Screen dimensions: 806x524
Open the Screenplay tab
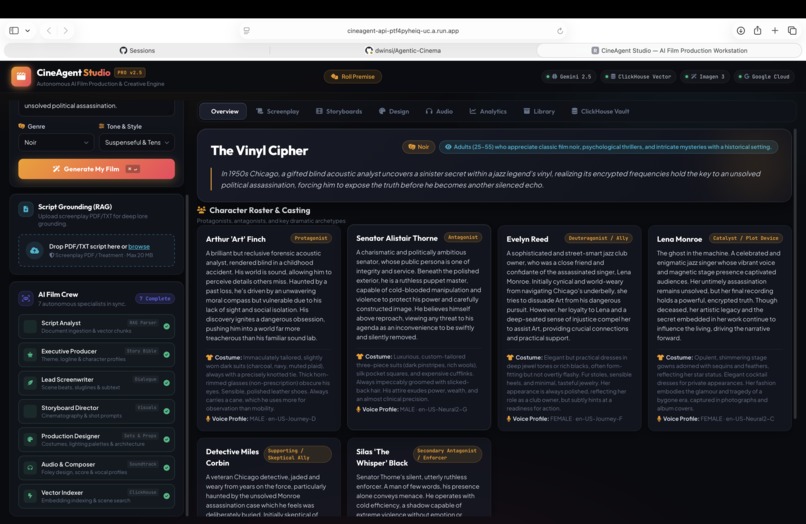(277, 111)
